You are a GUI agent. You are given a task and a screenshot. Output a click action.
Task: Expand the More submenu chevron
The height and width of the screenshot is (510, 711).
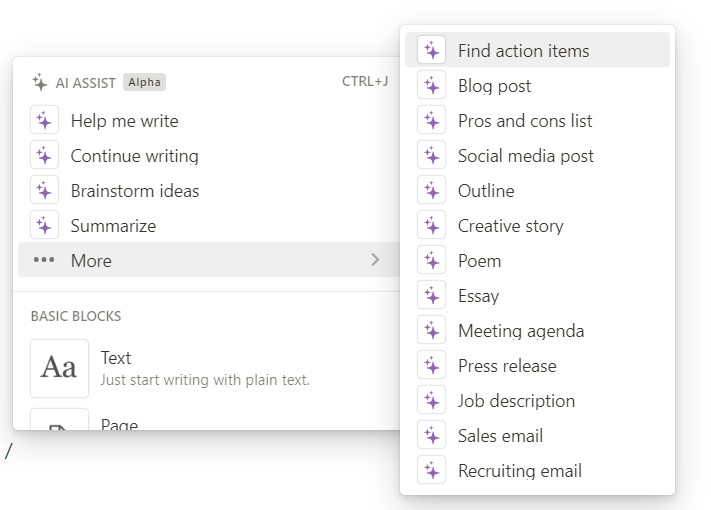click(375, 260)
